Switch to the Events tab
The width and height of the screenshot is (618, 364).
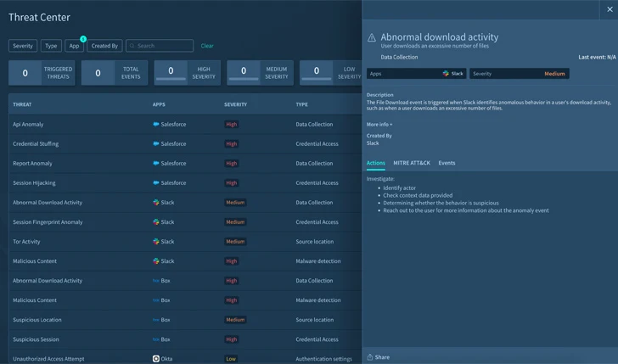(447, 163)
